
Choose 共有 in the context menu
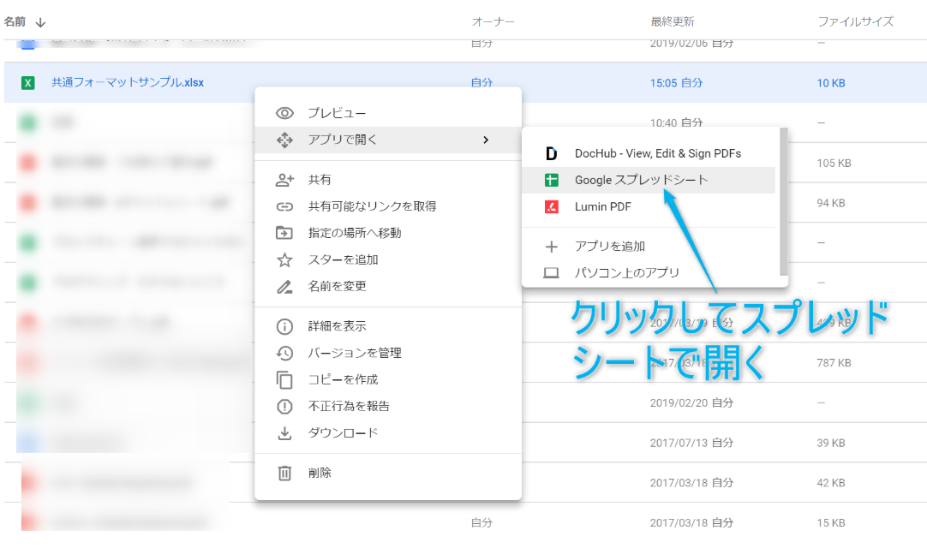click(x=388, y=180)
